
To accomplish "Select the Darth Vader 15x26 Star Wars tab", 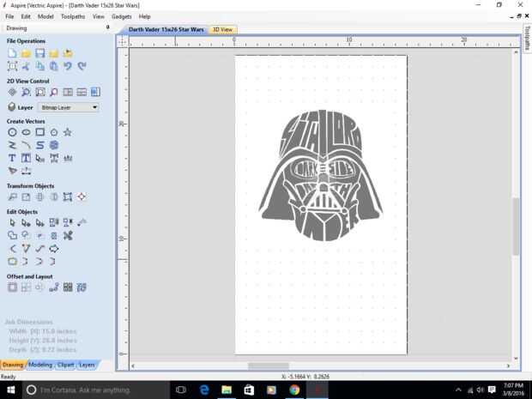I will click(166, 30).
